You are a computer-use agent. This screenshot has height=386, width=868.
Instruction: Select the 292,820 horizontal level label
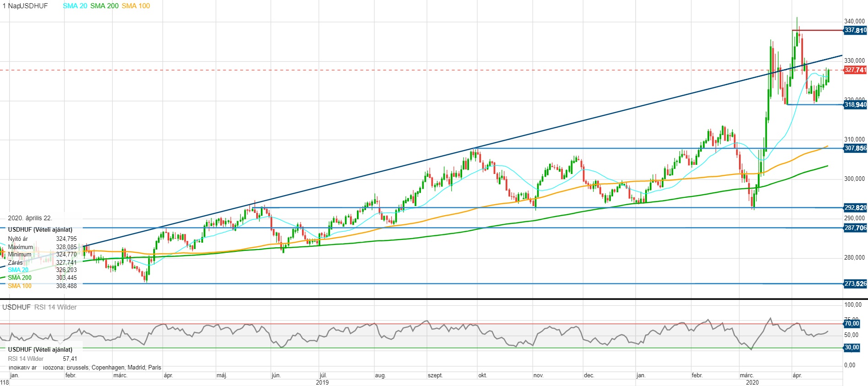coord(855,208)
